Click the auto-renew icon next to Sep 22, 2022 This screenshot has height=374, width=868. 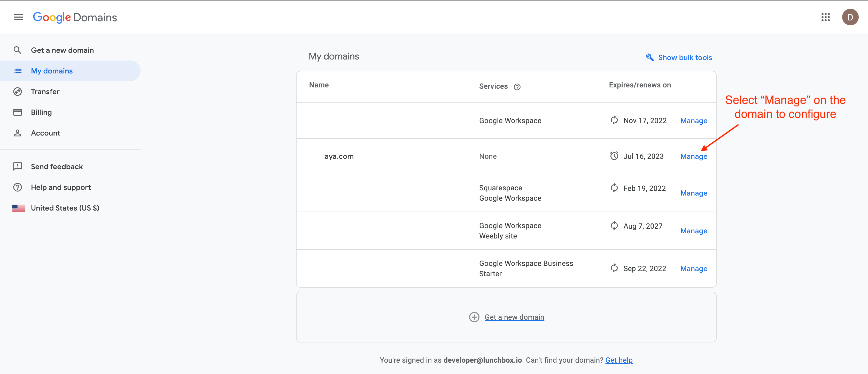click(614, 268)
